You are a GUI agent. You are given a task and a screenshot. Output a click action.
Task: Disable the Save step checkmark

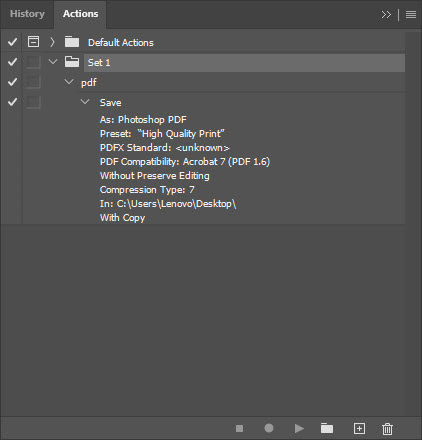coord(12,102)
